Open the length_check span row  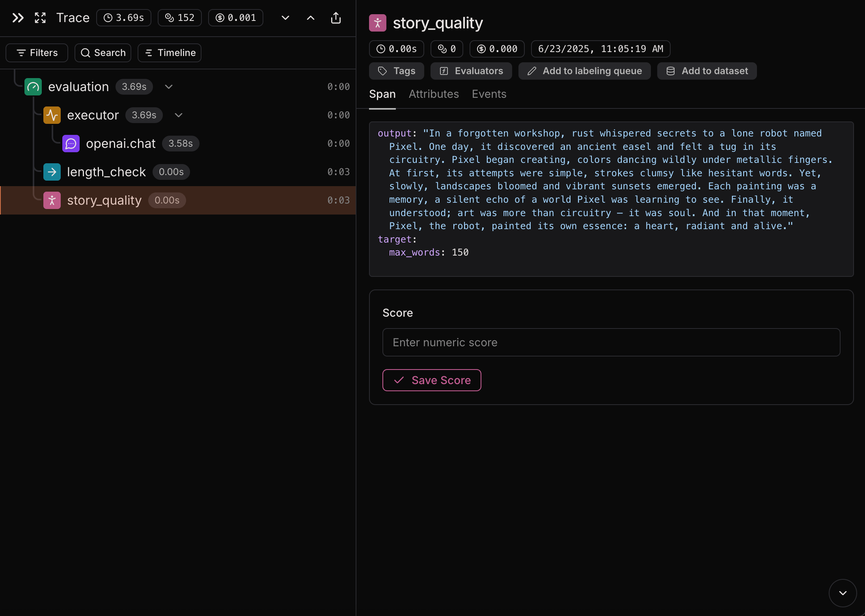tap(178, 172)
